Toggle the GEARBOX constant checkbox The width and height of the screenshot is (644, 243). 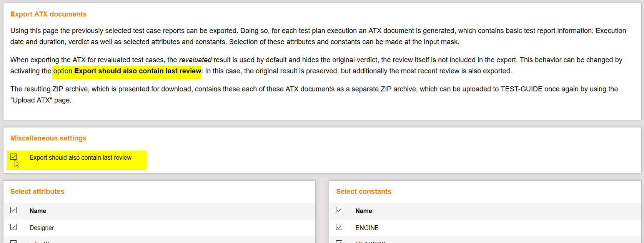point(339,242)
